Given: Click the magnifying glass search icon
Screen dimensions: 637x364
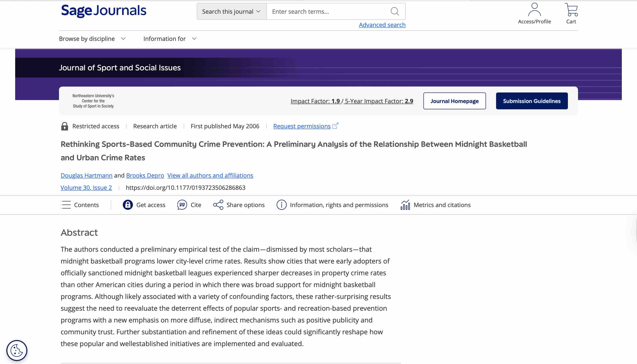Looking at the screenshot, I should point(395,11).
